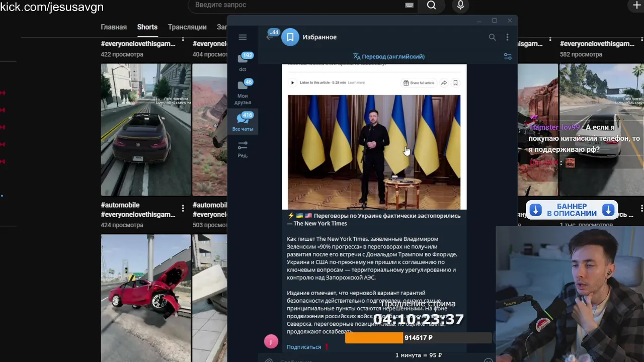Viewport: 644px width, 362px height.
Task: Select the Мои друзья chat folder
Action: click(243, 92)
